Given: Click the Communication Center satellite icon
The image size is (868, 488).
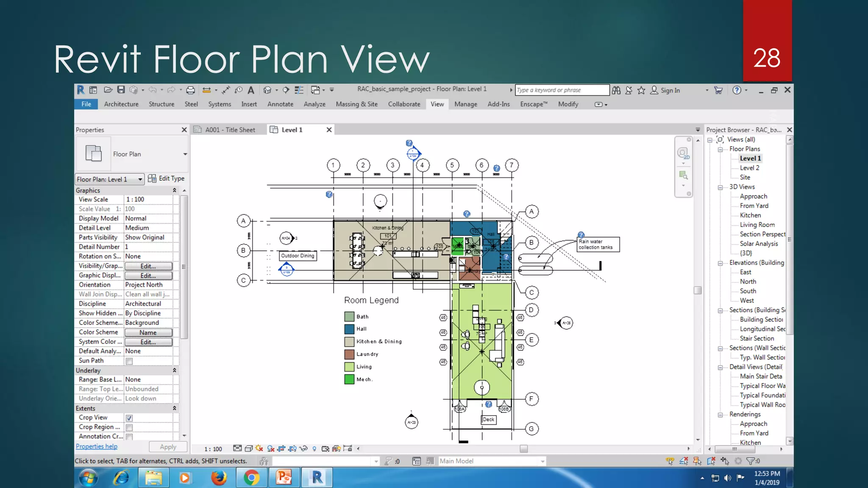Looking at the screenshot, I should click(629, 90).
